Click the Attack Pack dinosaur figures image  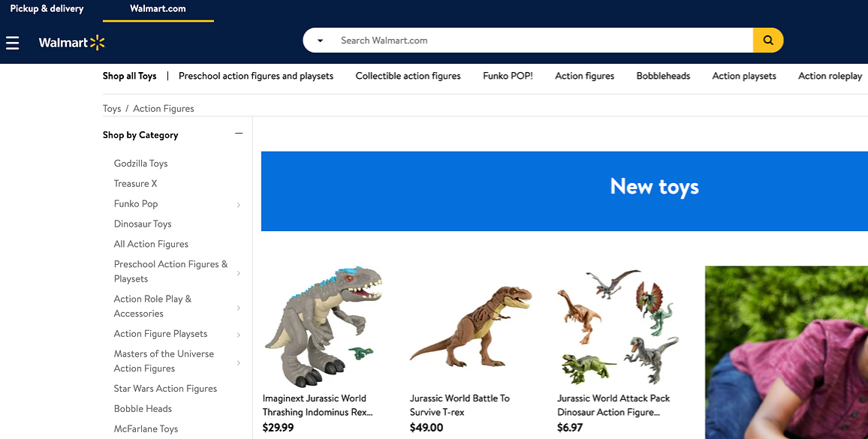point(618,327)
